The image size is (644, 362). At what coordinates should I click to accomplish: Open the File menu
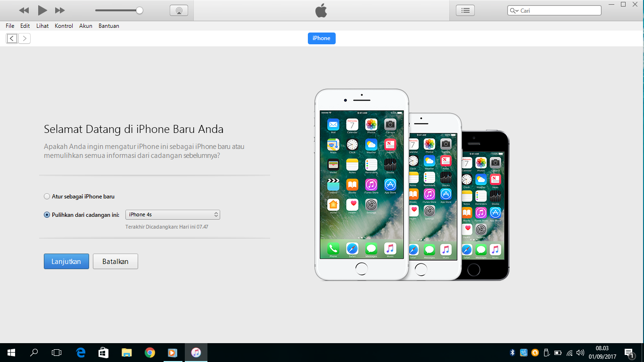10,26
